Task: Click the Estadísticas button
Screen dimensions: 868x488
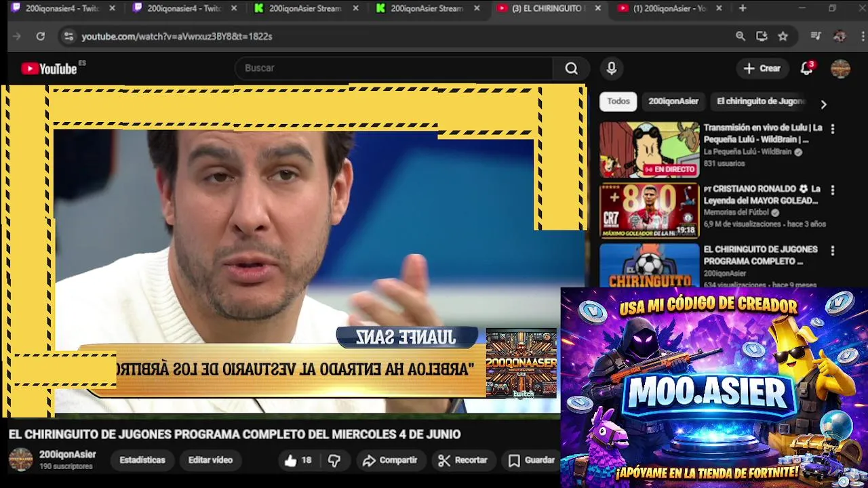Action: (142, 460)
